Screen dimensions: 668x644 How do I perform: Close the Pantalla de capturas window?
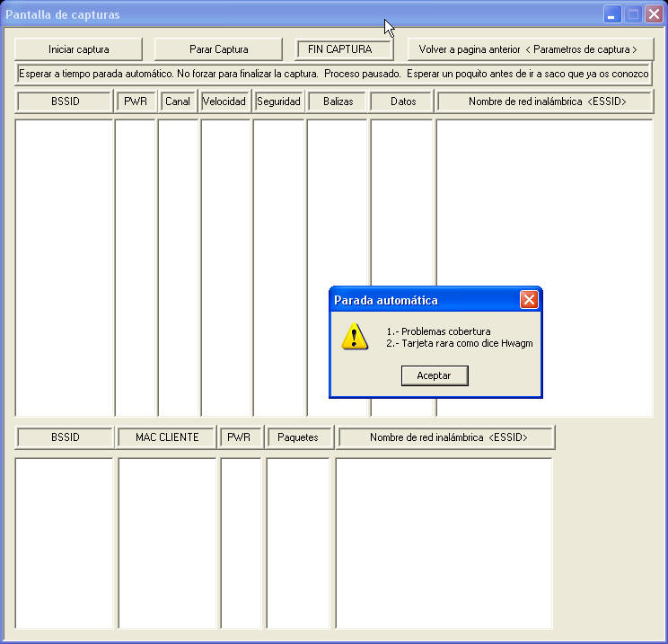coord(654,14)
